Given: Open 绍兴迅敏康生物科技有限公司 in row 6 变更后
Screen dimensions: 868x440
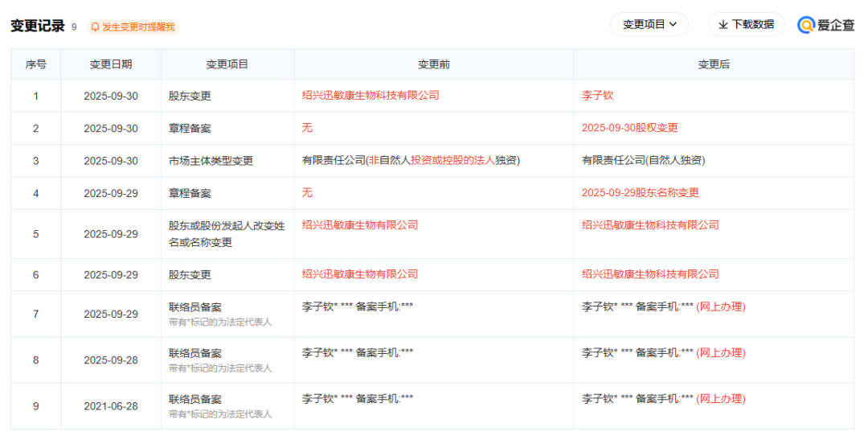Looking at the screenshot, I should pos(650,273).
